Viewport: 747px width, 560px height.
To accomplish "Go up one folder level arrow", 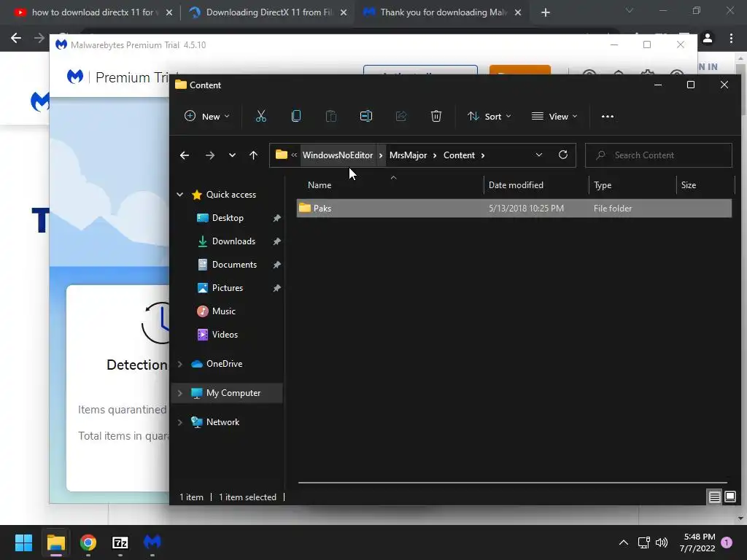I will click(253, 155).
